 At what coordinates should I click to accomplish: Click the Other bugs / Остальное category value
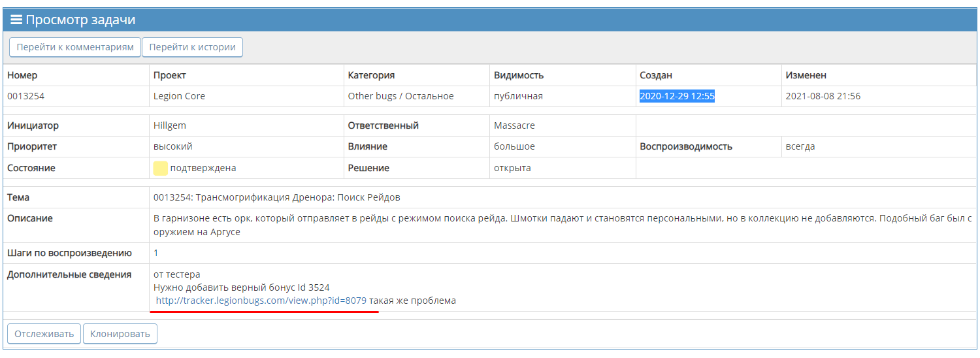click(x=400, y=96)
